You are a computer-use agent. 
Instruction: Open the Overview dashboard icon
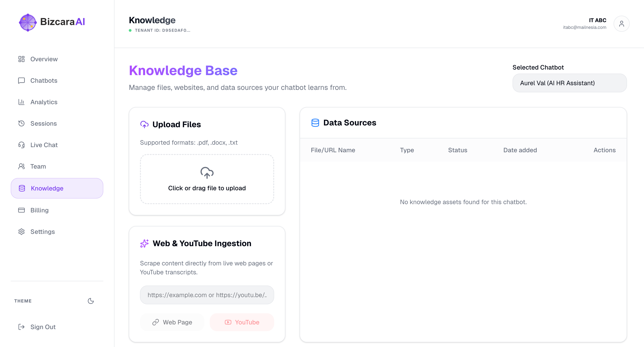(21, 59)
